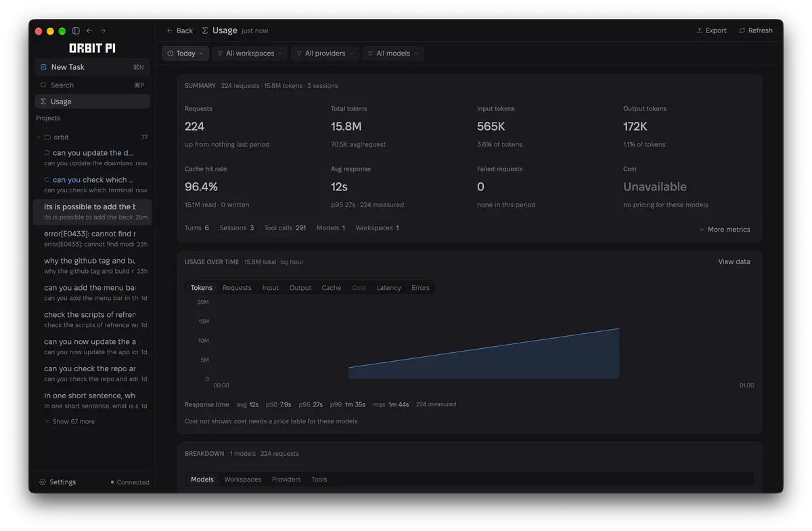Export the usage data
The width and height of the screenshot is (812, 531).
pos(711,30)
